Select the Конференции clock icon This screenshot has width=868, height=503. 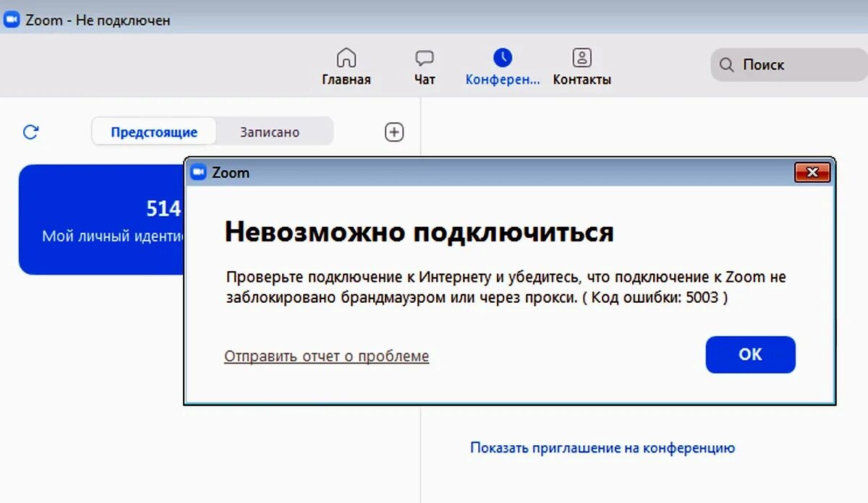click(x=502, y=56)
